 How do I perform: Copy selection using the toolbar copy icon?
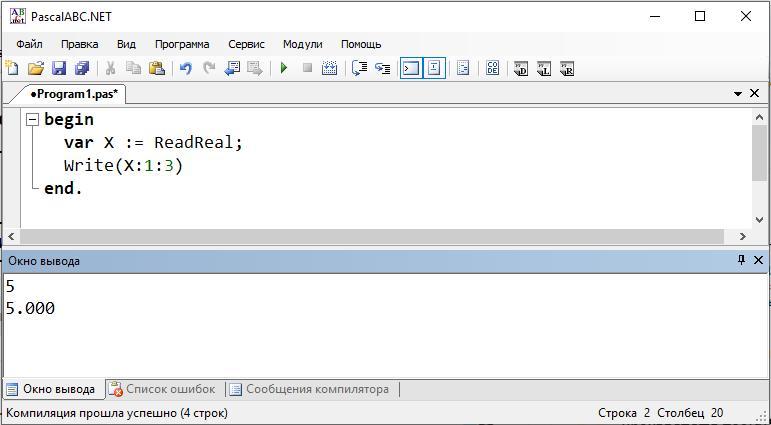[133, 68]
